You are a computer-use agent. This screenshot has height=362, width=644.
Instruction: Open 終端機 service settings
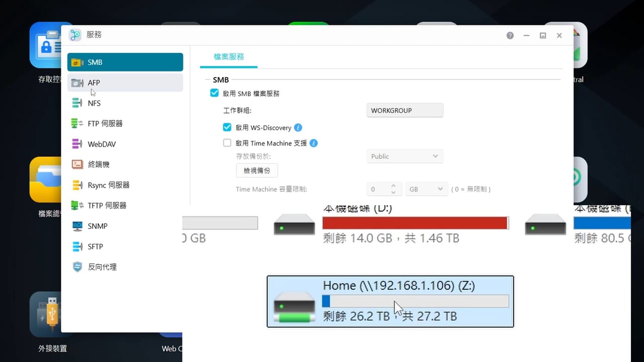tap(125, 164)
